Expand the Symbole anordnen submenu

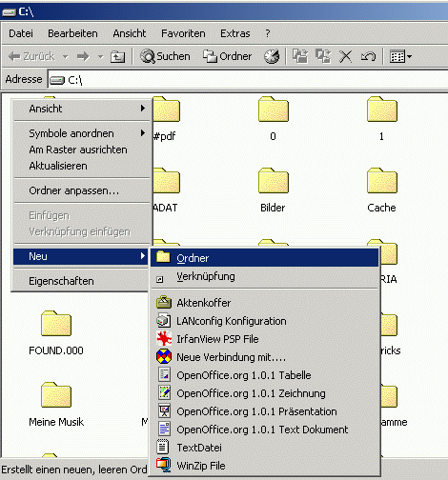click(x=82, y=133)
